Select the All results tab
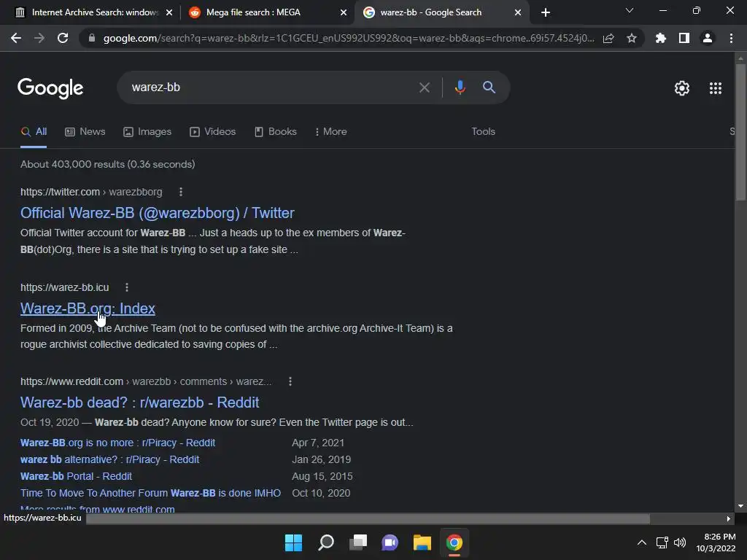Viewport: 747px width, 560px height. [x=34, y=132]
